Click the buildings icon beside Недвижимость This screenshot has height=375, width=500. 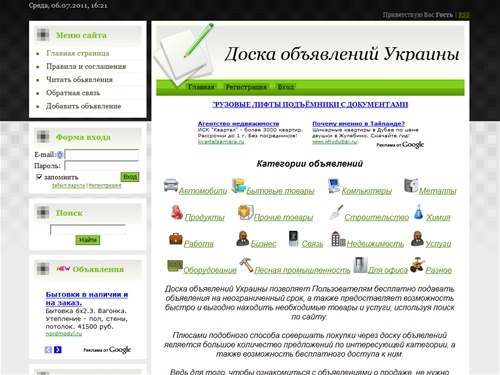[x=338, y=239]
